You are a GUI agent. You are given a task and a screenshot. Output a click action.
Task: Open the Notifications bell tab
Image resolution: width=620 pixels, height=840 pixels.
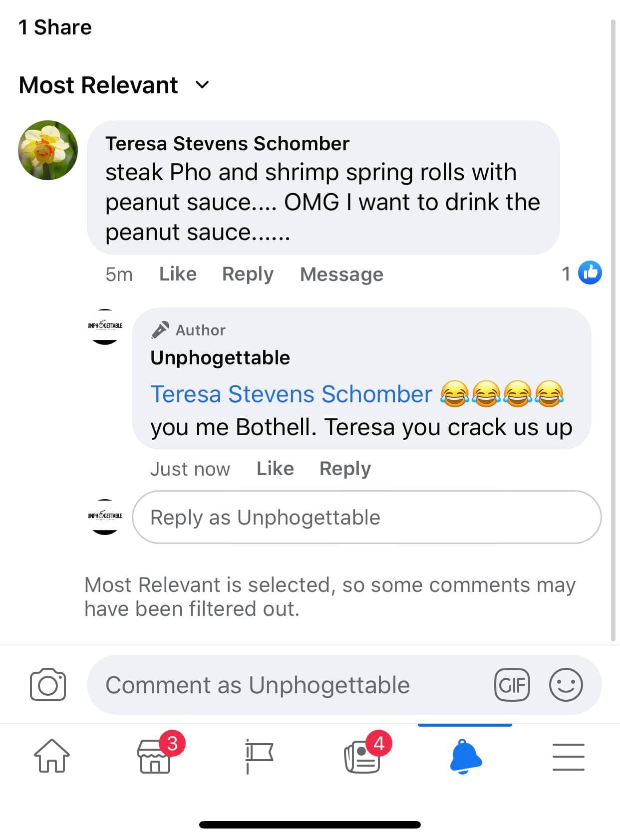tap(466, 756)
